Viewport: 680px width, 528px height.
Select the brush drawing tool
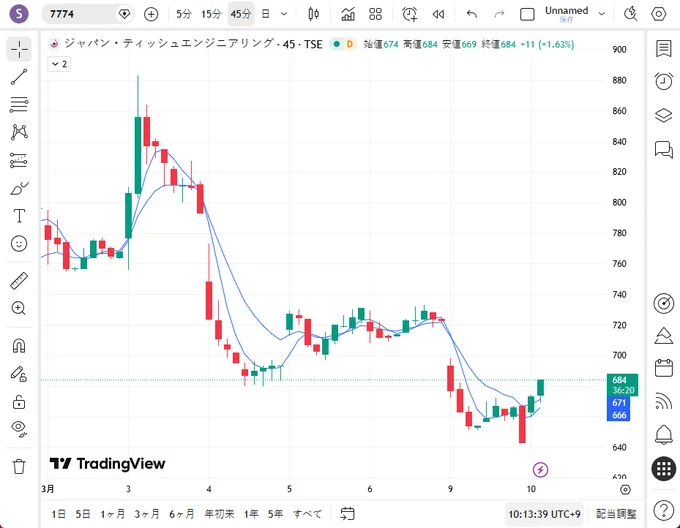point(19,189)
